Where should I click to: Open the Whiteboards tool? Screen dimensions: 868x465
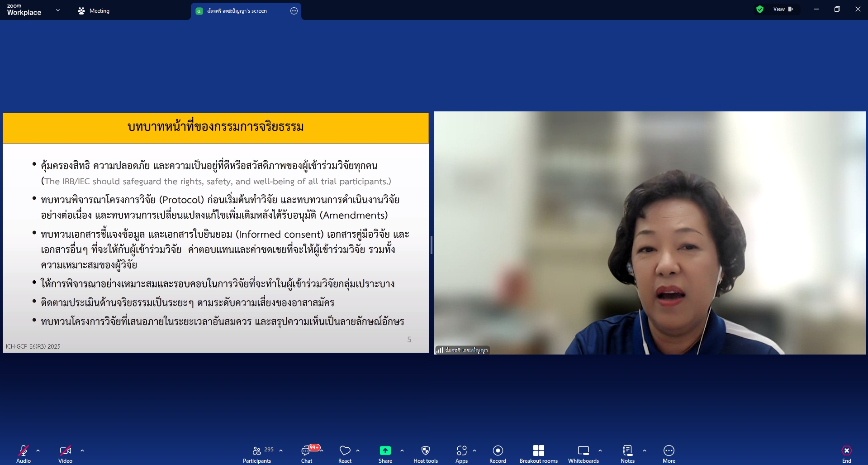point(583,453)
